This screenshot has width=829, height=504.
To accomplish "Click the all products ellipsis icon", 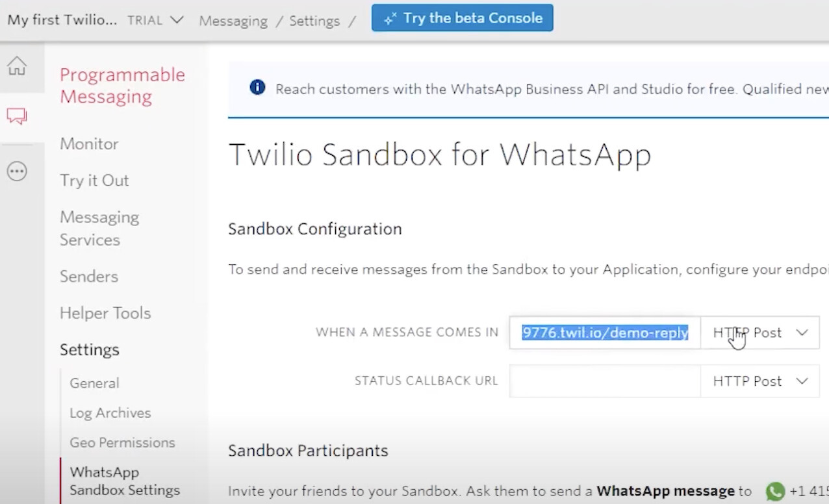I will (17, 171).
